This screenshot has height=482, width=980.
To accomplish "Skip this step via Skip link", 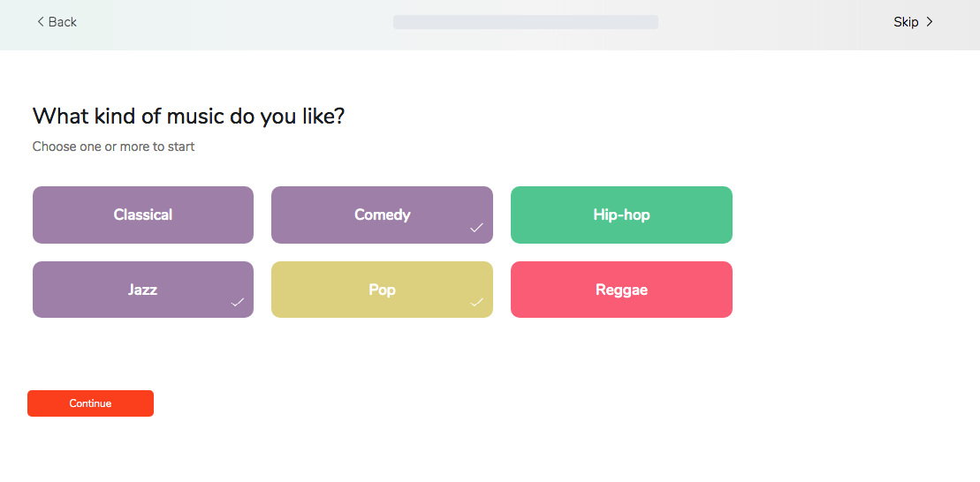I will [x=913, y=22].
